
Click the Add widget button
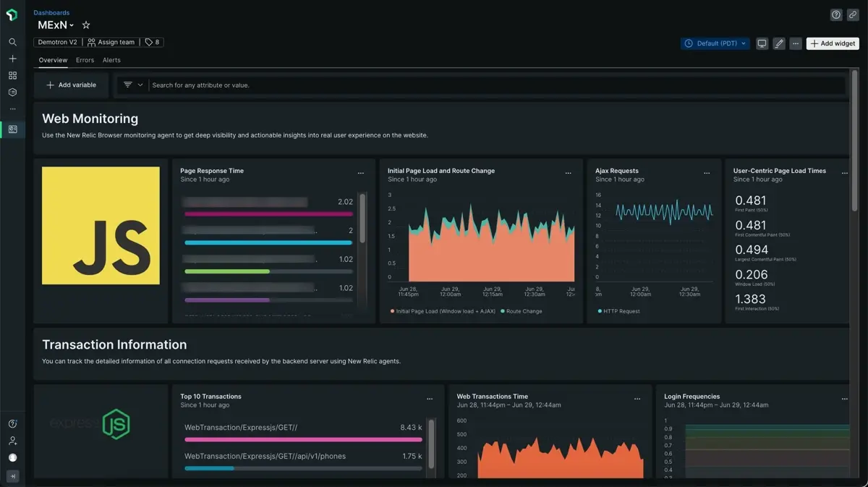[x=833, y=43]
